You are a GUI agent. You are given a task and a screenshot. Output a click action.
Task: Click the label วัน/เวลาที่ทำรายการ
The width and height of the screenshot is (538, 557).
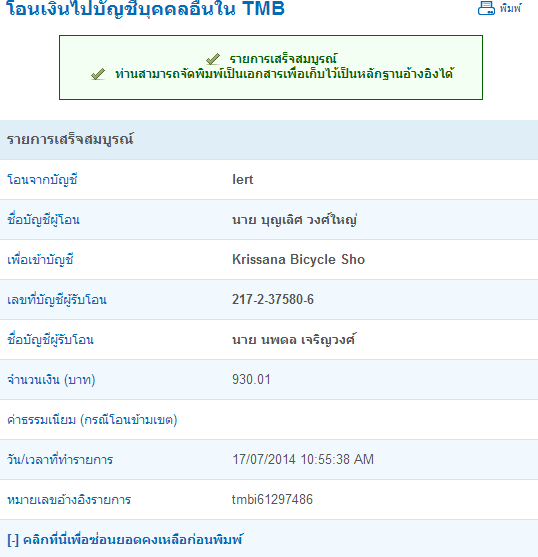click(x=60, y=459)
